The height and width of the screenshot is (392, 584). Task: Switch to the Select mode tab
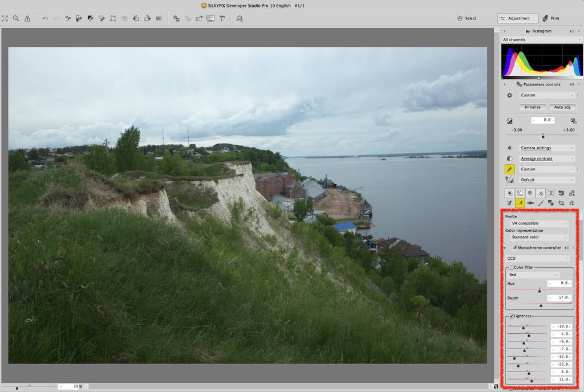coord(467,18)
